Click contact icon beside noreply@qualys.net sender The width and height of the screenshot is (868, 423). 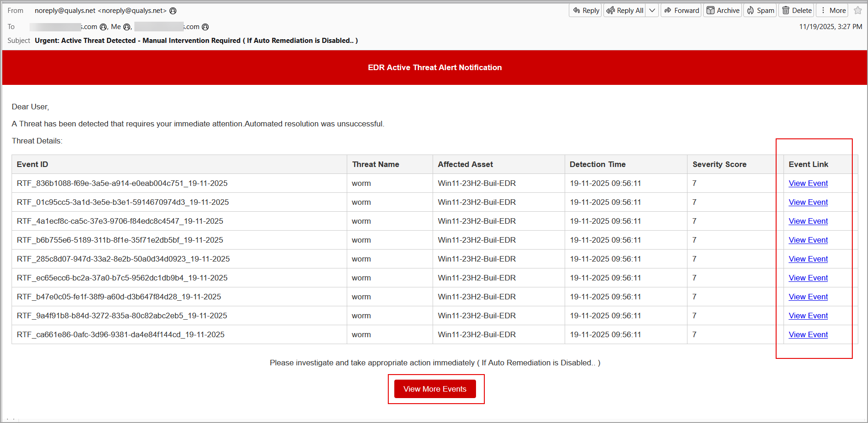[173, 11]
